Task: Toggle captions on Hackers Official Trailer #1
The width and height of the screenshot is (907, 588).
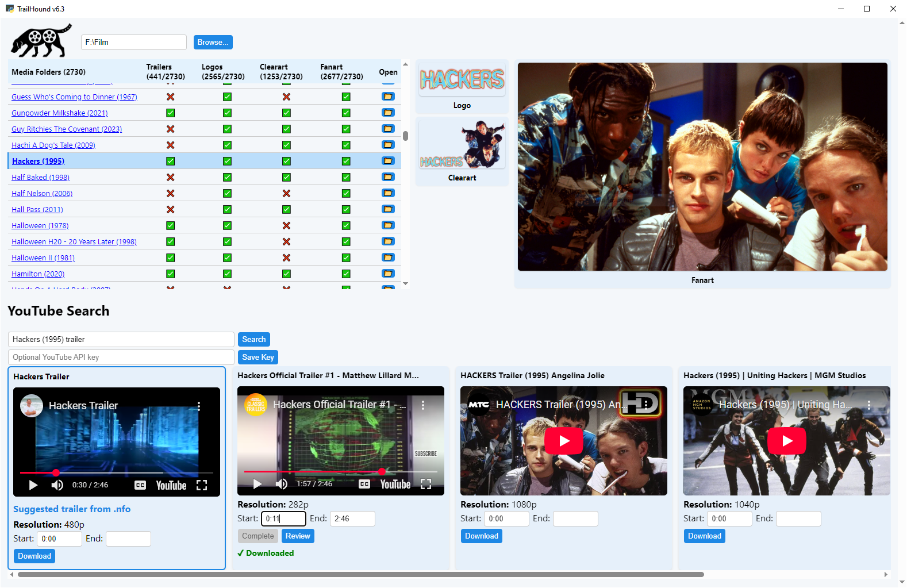Action: 364,484
